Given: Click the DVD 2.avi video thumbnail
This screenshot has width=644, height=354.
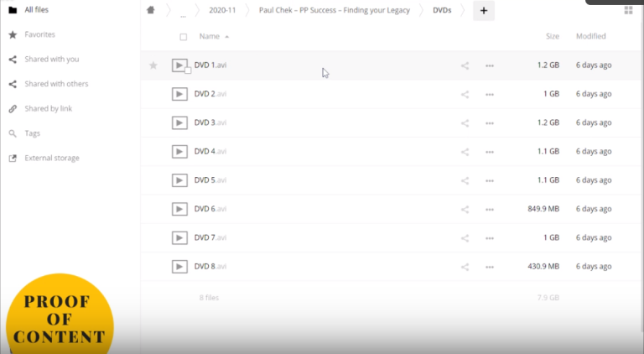Looking at the screenshot, I should 179,94.
